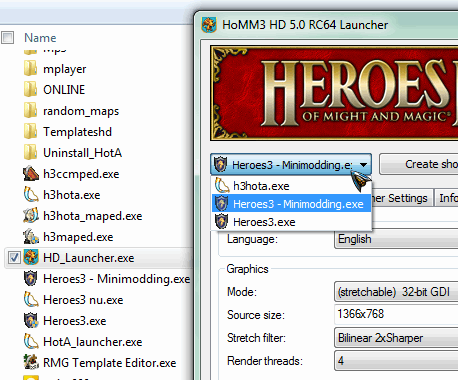458x380 pixels.
Task: Switch to the Info tab
Action: pos(446,198)
